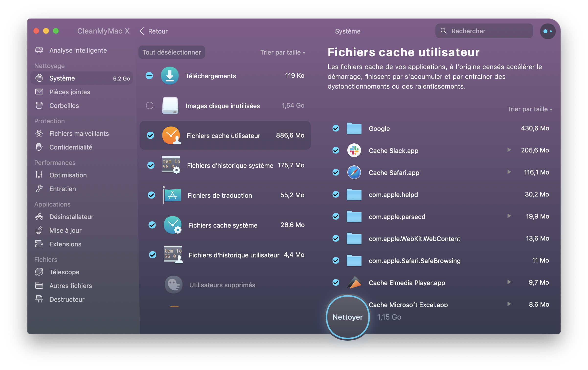Uncheck Fichiers d'historique utilisateur checkbox
Viewport: 588px width, 370px height.
click(153, 255)
